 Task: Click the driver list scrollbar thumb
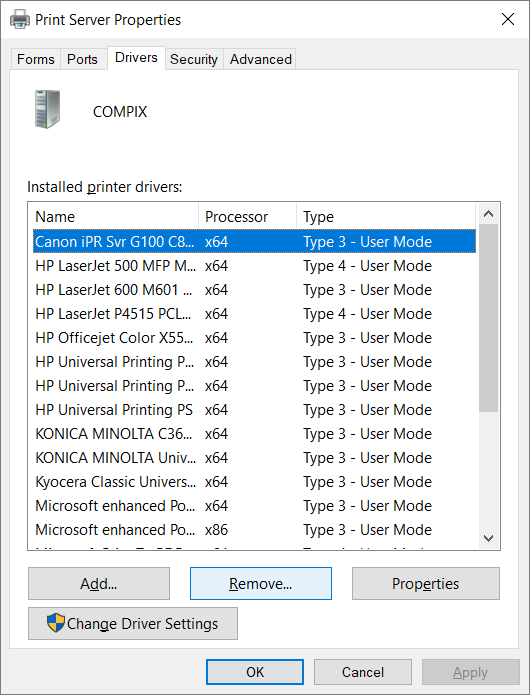pos(488,318)
